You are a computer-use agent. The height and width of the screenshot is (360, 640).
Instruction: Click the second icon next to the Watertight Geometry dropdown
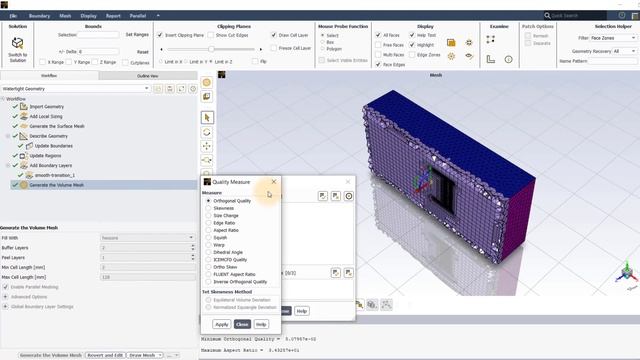170,89
